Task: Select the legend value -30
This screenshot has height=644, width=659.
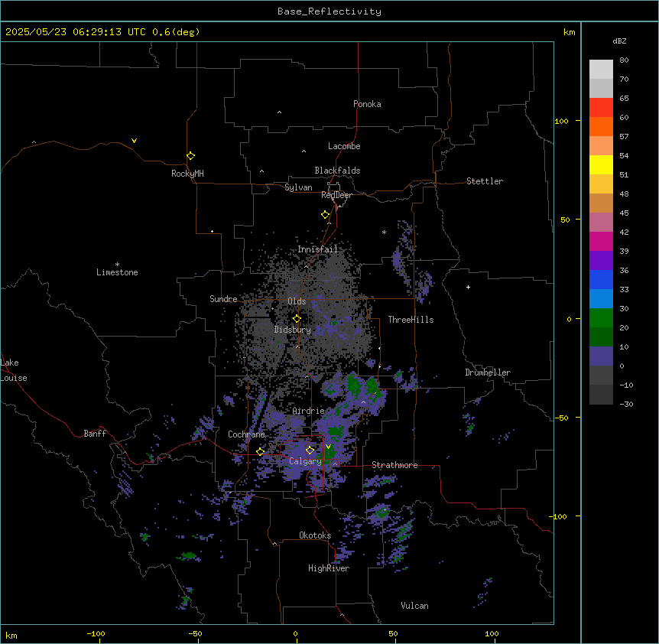Action: (x=626, y=405)
